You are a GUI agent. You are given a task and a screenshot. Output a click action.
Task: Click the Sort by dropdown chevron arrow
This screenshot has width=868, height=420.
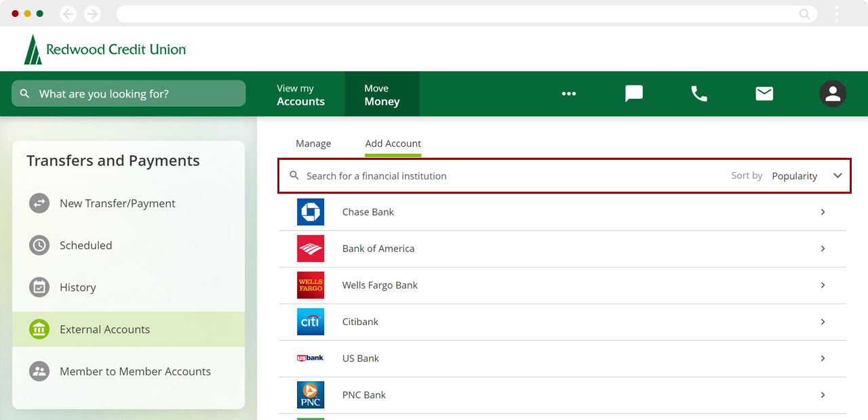coord(837,176)
